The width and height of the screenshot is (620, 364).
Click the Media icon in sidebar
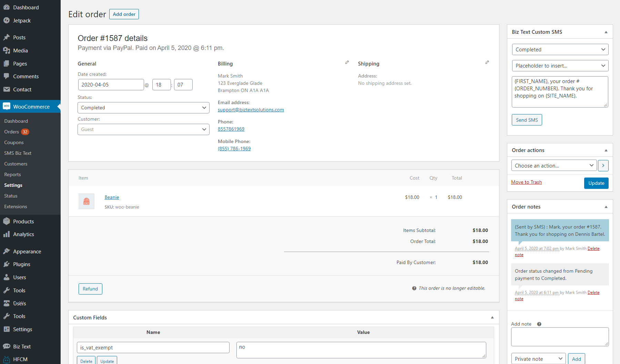pos(7,50)
